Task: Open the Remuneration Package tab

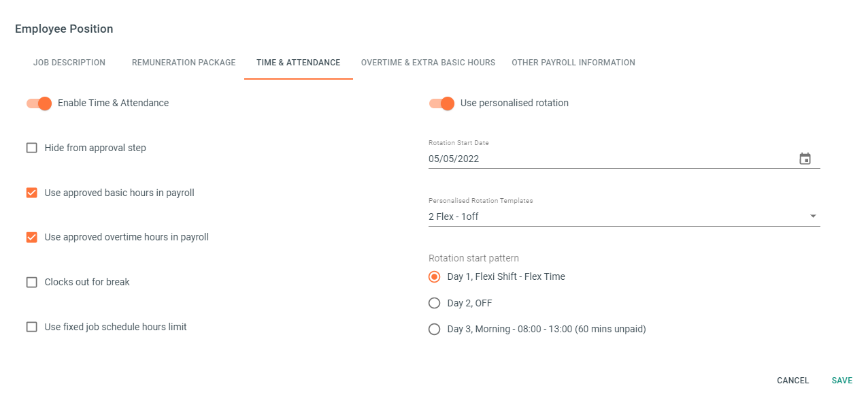Action: click(184, 63)
